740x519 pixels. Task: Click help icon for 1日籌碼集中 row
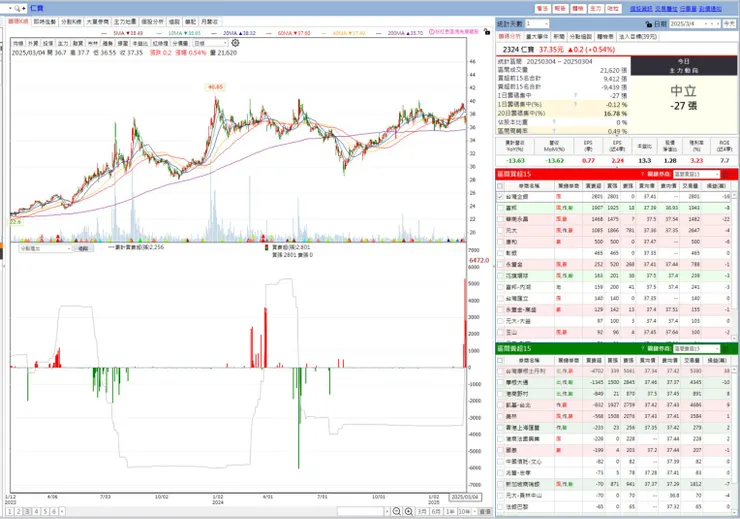pos(575,96)
